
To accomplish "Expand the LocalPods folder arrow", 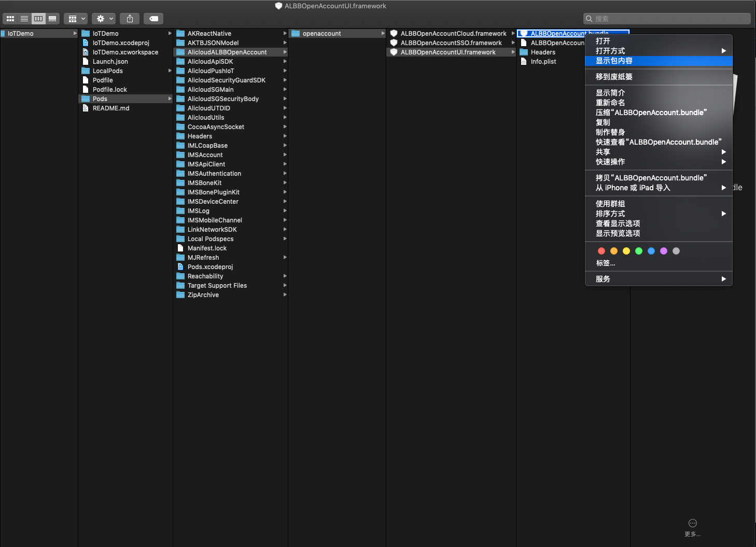I will pyautogui.click(x=170, y=71).
